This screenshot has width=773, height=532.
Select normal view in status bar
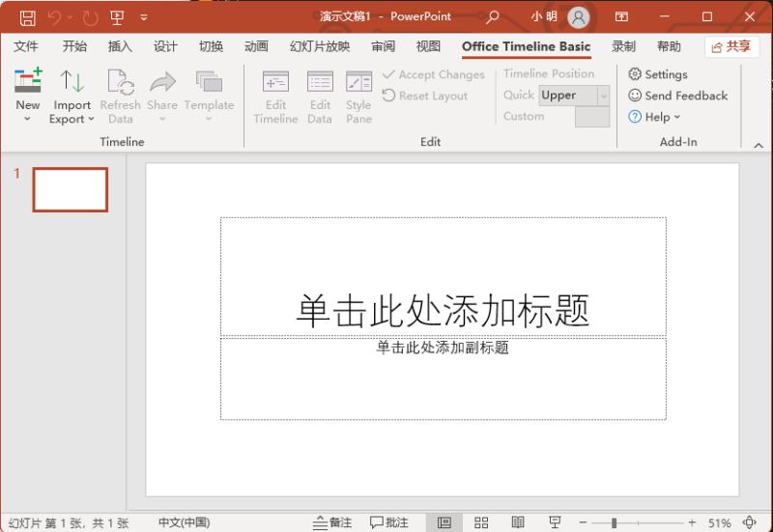pyautogui.click(x=444, y=522)
